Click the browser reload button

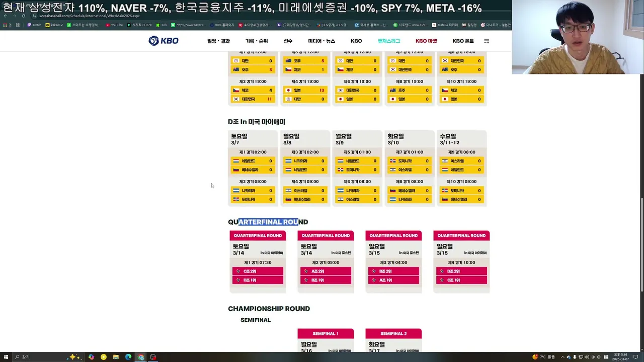23,16
